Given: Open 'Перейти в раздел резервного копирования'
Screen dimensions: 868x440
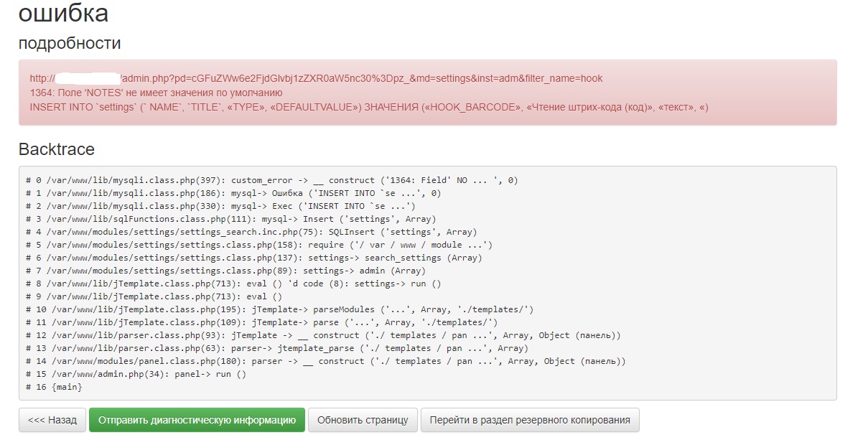Looking at the screenshot, I should (530, 420).
